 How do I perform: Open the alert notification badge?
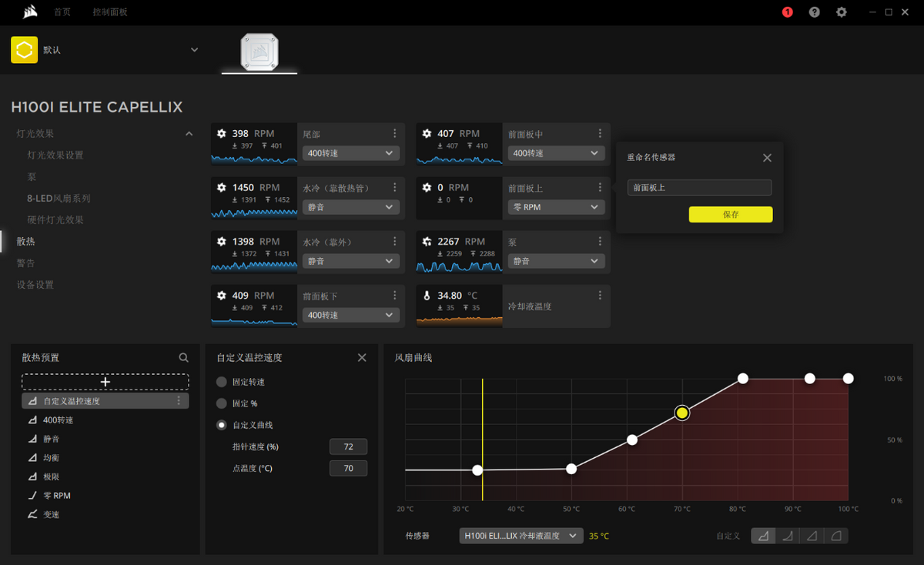[x=787, y=12]
